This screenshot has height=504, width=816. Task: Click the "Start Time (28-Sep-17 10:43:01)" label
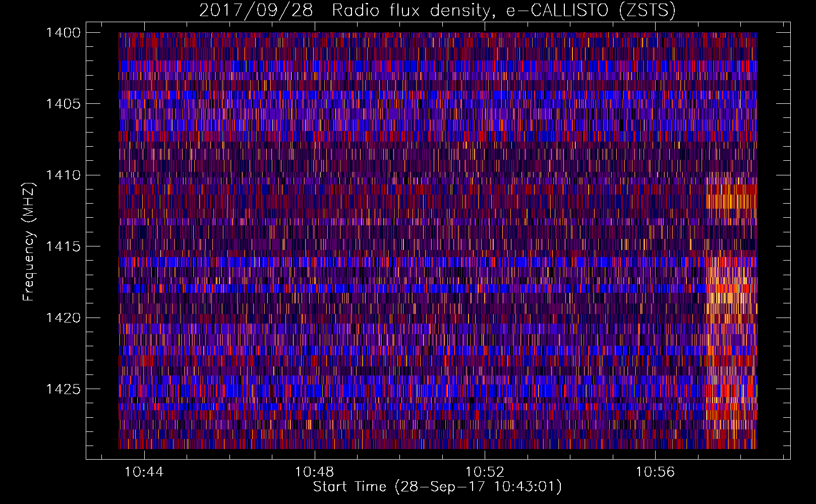coord(437,487)
